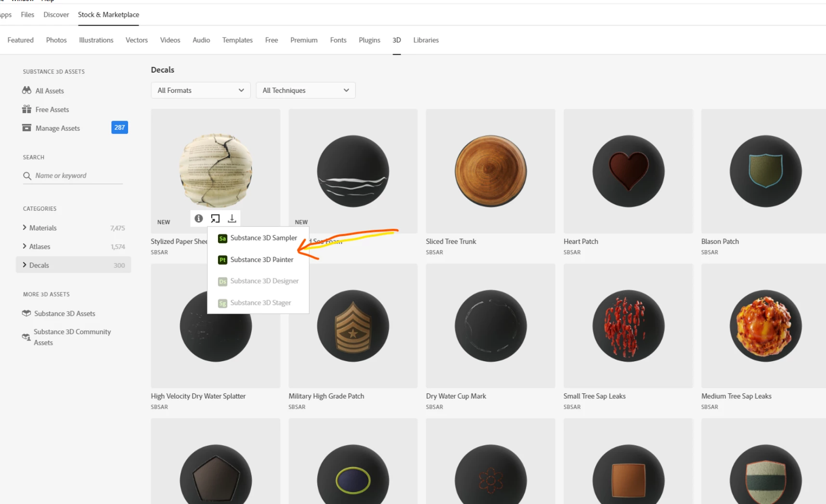Click the send-to-app icon on Stylized Paper card
Image resolution: width=826 pixels, height=504 pixels.
[x=215, y=219]
